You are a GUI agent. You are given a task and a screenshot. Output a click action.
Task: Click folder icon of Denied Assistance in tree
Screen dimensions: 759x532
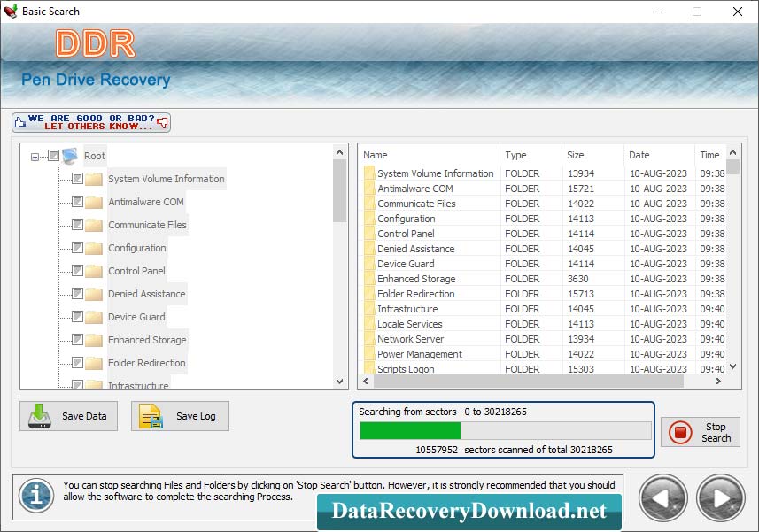(94, 294)
